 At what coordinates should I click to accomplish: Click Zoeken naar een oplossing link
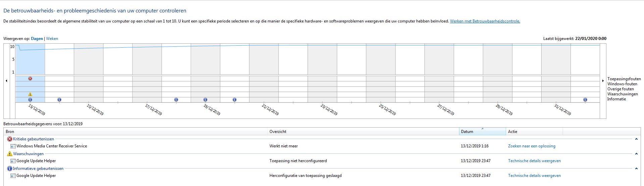click(x=532, y=146)
